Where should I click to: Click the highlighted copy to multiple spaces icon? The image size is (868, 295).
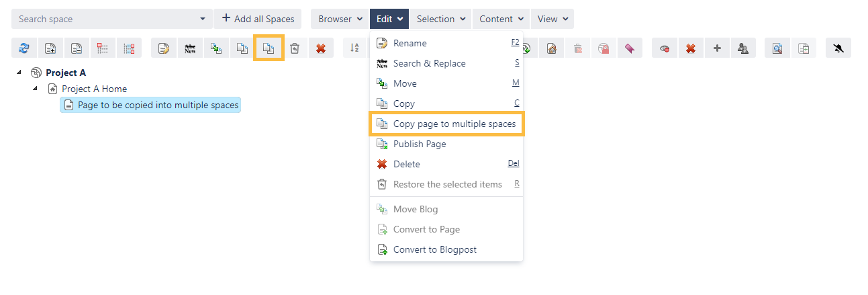269,48
